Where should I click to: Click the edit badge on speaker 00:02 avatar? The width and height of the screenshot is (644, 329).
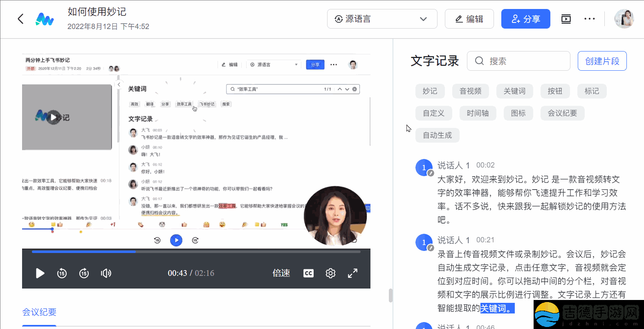click(431, 173)
